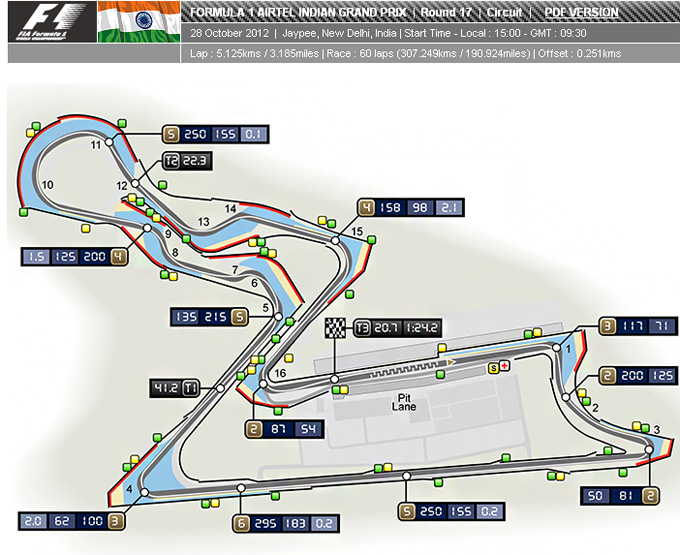Click the Pit Lane label

(x=402, y=402)
